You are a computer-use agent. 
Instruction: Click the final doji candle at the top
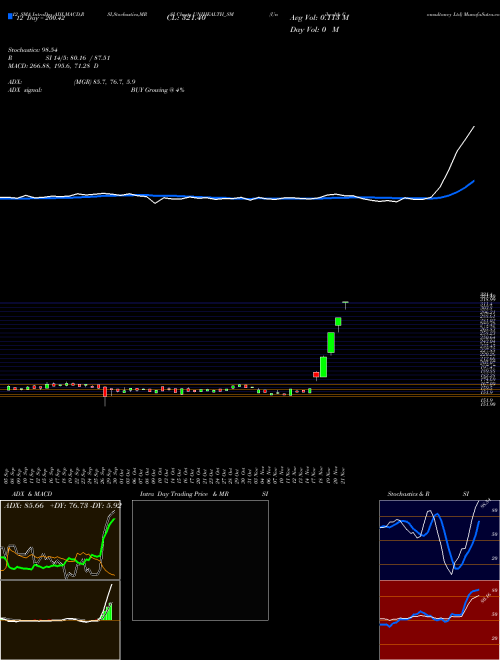346,304
